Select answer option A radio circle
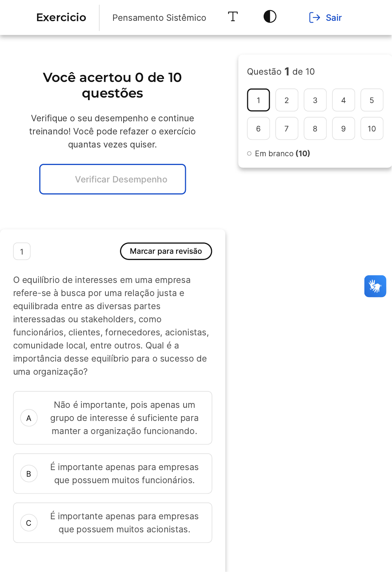Image resolution: width=392 pixels, height=572 pixels. 29,418
